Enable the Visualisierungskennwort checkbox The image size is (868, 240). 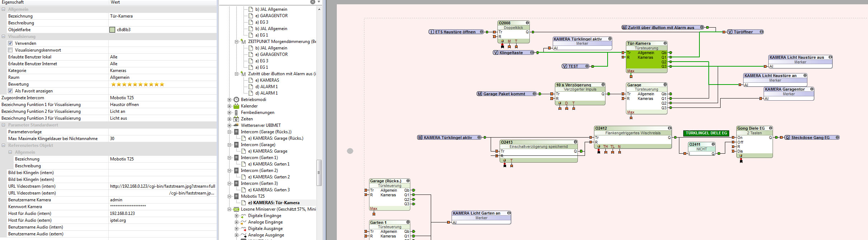[x=10, y=50]
